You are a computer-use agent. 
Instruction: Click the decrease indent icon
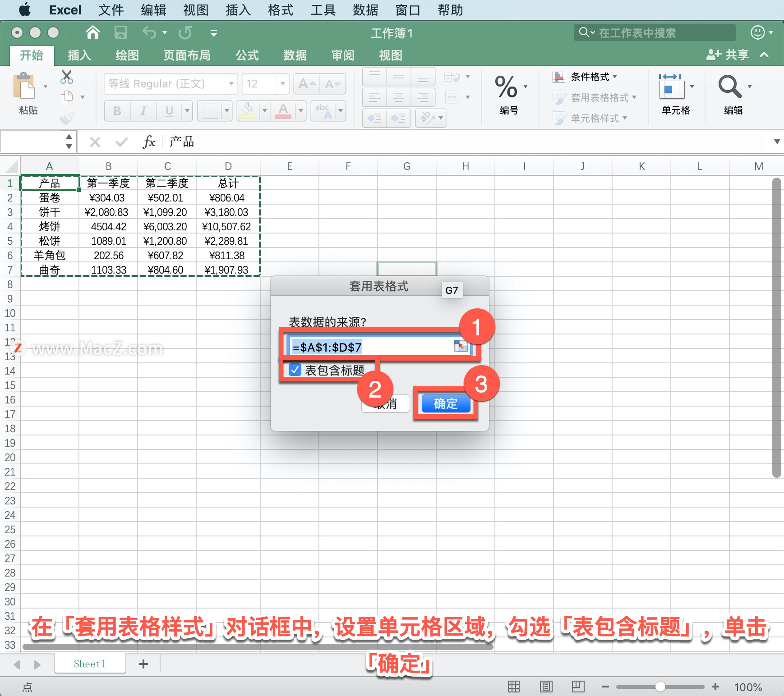(374, 118)
